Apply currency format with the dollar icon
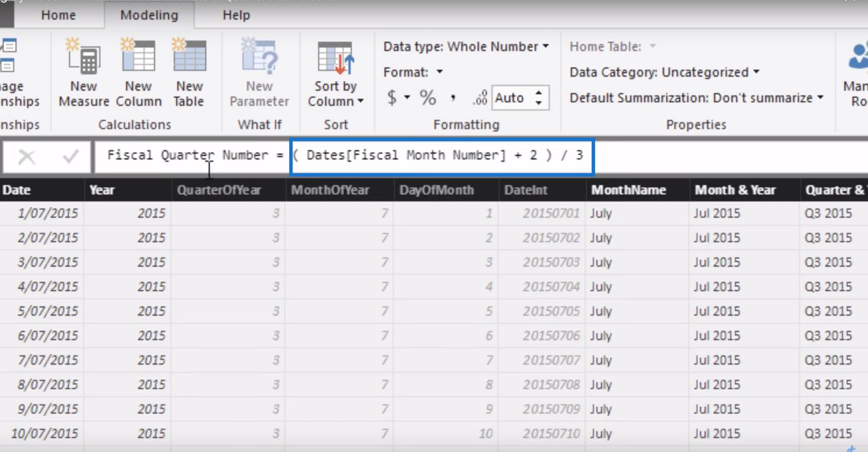This screenshot has width=868, height=452. pyautogui.click(x=392, y=97)
